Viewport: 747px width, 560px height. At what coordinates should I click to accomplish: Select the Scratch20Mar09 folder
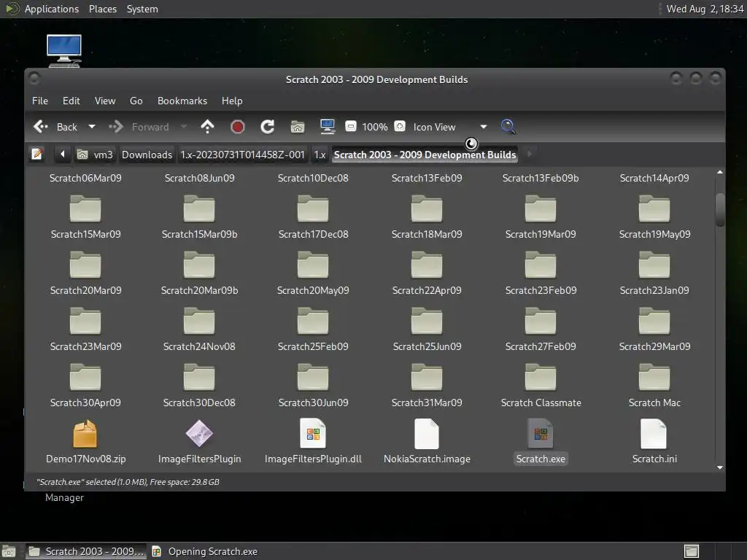pyautogui.click(x=85, y=273)
